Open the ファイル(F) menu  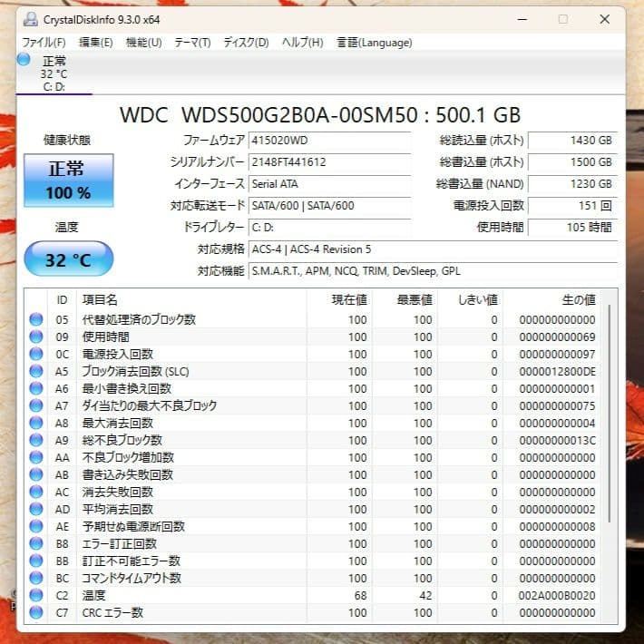coord(44,43)
